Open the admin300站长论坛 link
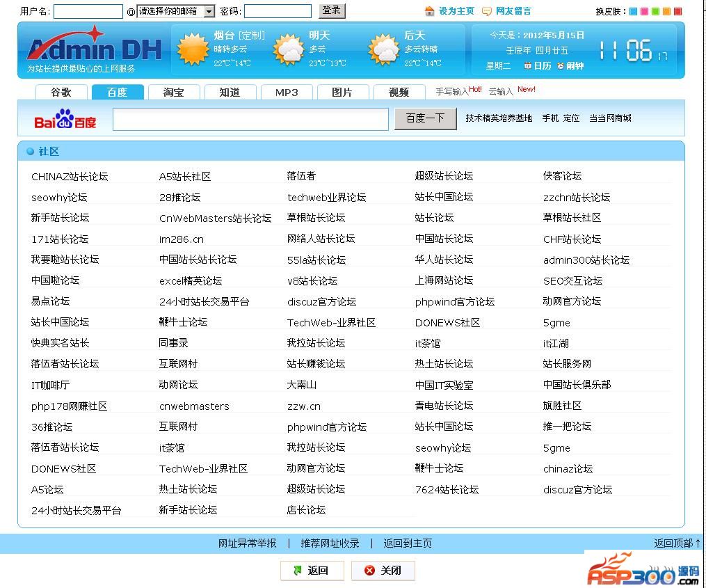Image resolution: width=706 pixels, height=588 pixels. pyautogui.click(x=586, y=260)
